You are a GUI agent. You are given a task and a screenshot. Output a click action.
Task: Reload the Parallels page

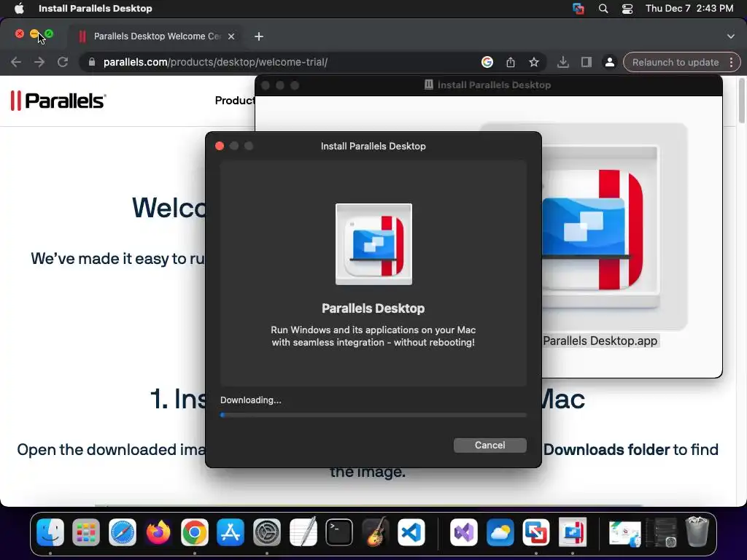point(63,63)
